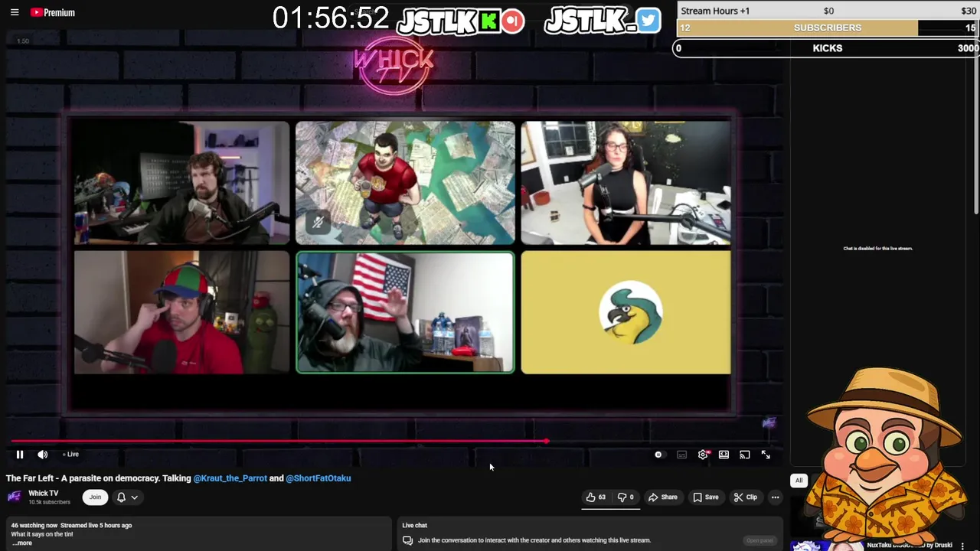Click the Join membership button
The width and height of the screenshot is (980, 551).
(x=95, y=497)
